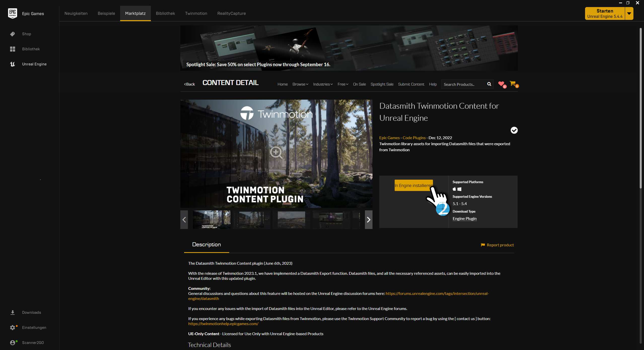Open the On Sale link

pos(359,84)
